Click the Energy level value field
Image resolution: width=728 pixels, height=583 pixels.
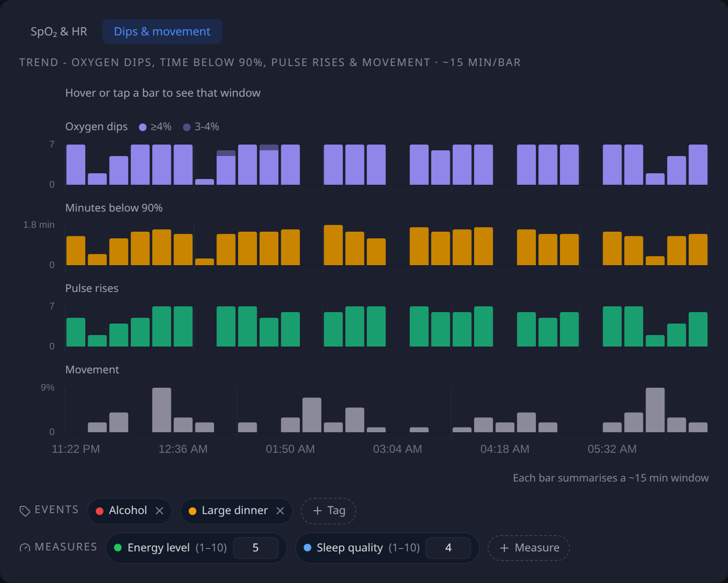click(256, 548)
